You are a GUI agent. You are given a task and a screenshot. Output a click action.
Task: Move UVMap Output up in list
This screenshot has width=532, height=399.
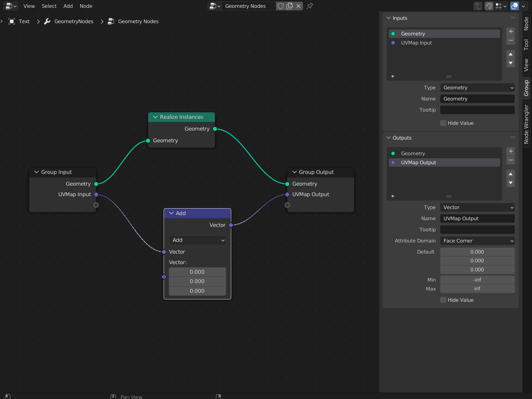coord(511,174)
